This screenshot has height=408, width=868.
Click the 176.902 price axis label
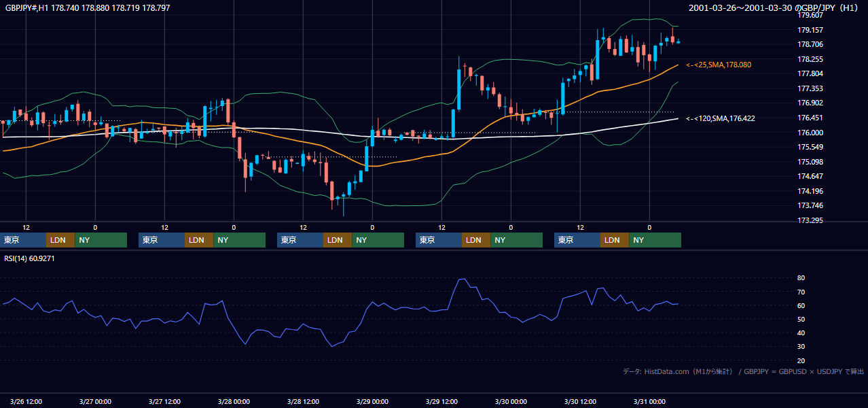810,103
